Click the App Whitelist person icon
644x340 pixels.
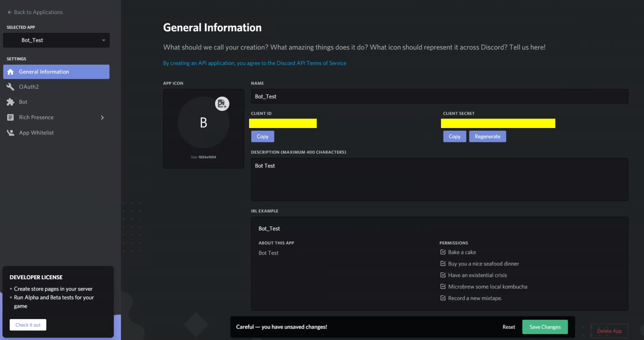(x=10, y=133)
